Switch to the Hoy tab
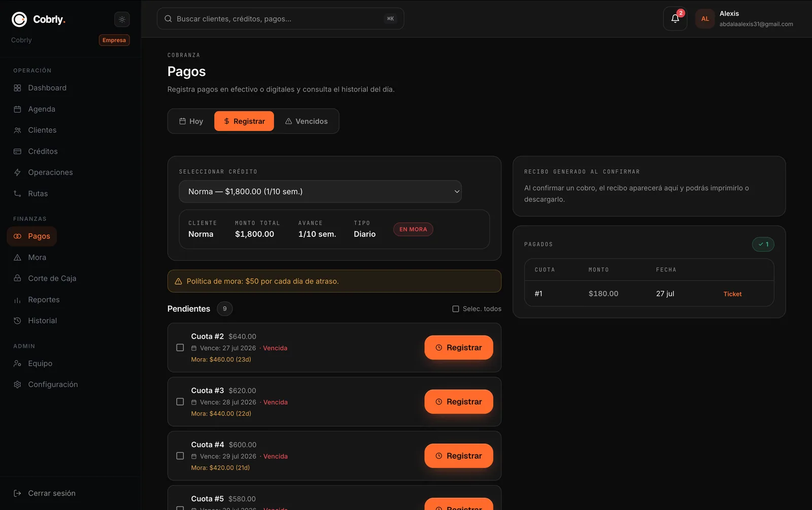The width and height of the screenshot is (812, 510). coord(191,121)
